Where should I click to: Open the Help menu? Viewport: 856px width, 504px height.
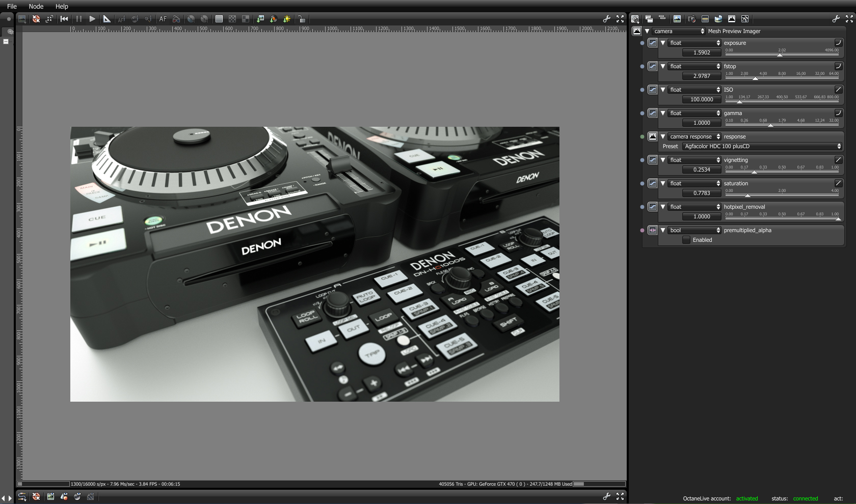62,7
